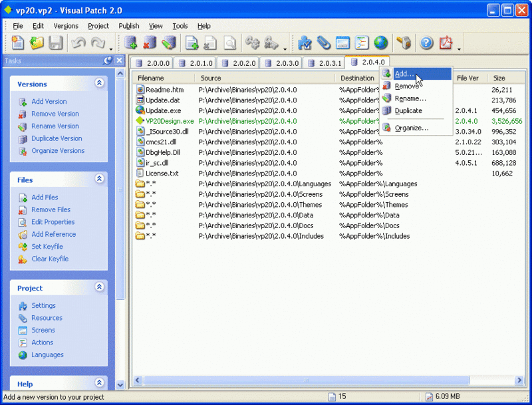Viewport: 532px width, 405px height.
Task: Click the Edit Properties link
Action: [x=53, y=222]
